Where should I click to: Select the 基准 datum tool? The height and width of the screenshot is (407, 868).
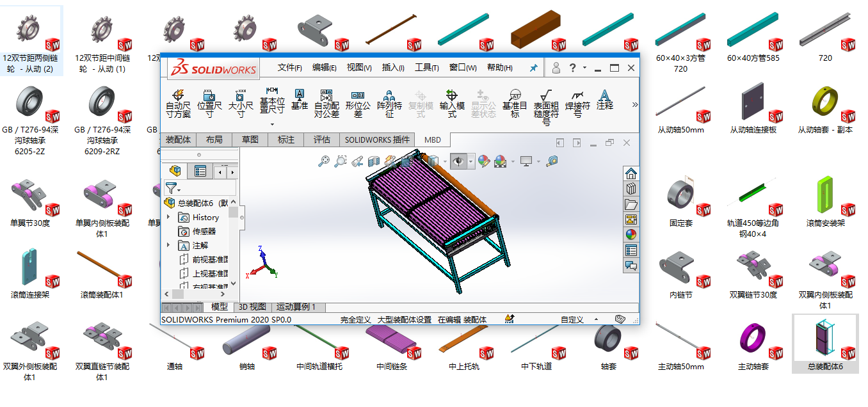(299, 99)
